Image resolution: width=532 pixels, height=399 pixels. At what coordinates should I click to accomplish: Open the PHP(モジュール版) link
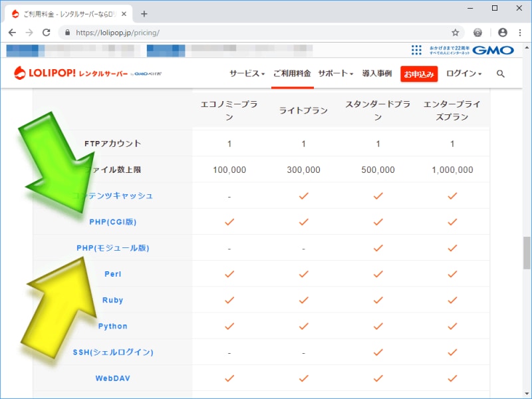pyautogui.click(x=112, y=248)
